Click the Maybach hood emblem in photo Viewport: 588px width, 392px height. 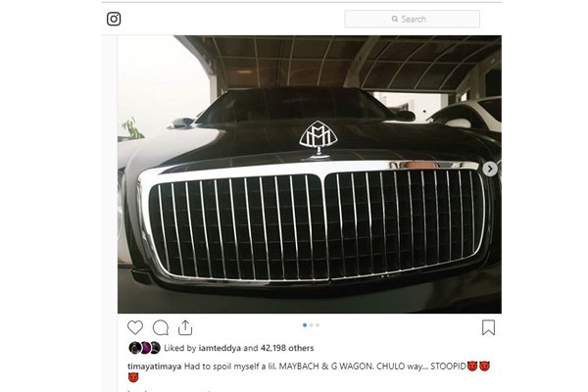(x=318, y=139)
